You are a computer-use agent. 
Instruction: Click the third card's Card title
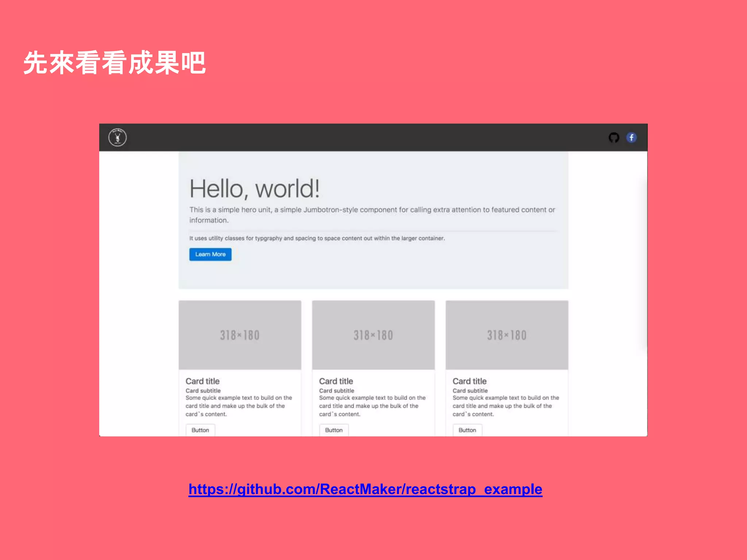pyautogui.click(x=469, y=381)
